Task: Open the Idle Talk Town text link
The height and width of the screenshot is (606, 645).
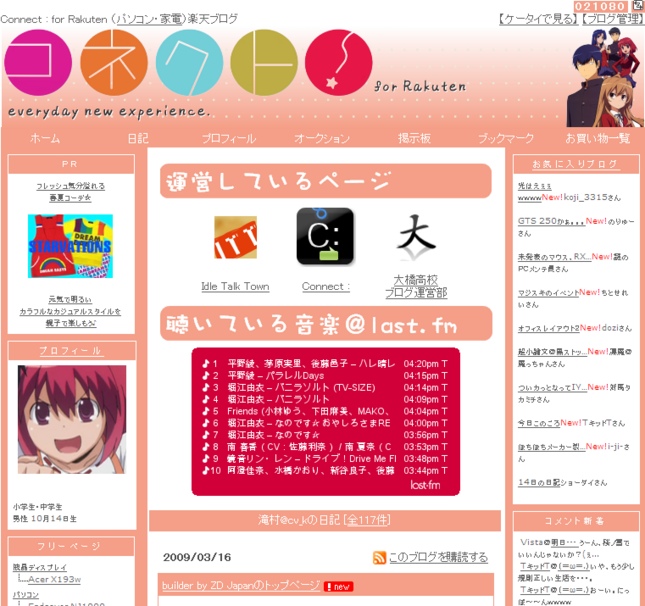Action: click(235, 286)
